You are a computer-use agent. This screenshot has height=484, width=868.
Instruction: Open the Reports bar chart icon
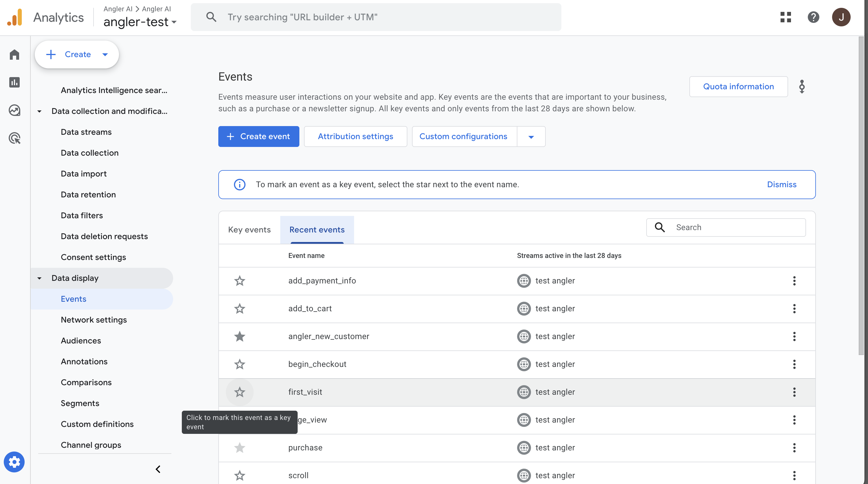14,82
